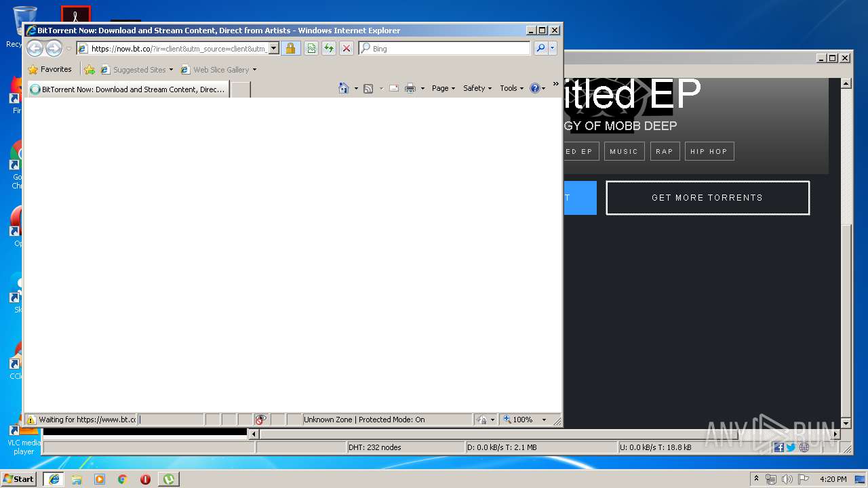Expand the Print options dropdown arrow
The height and width of the screenshot is (488, 868).
pyautogui.click(x=422, y=88)
